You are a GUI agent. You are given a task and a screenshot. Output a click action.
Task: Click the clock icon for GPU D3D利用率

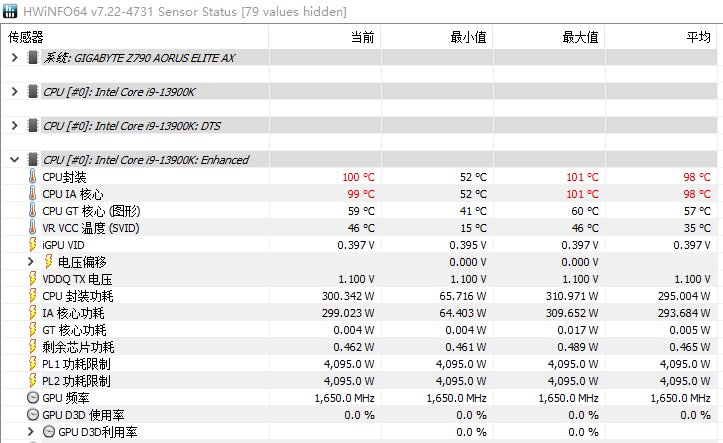[49, 432]
